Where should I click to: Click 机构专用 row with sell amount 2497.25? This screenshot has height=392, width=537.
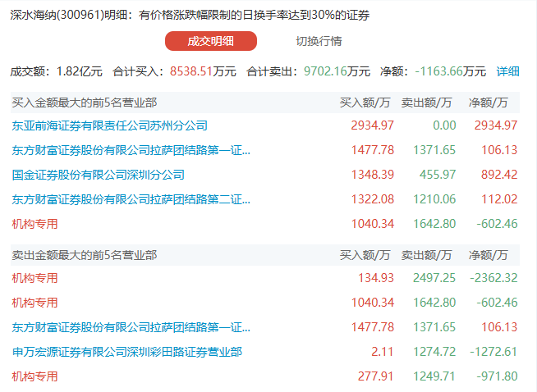point(264,278)
